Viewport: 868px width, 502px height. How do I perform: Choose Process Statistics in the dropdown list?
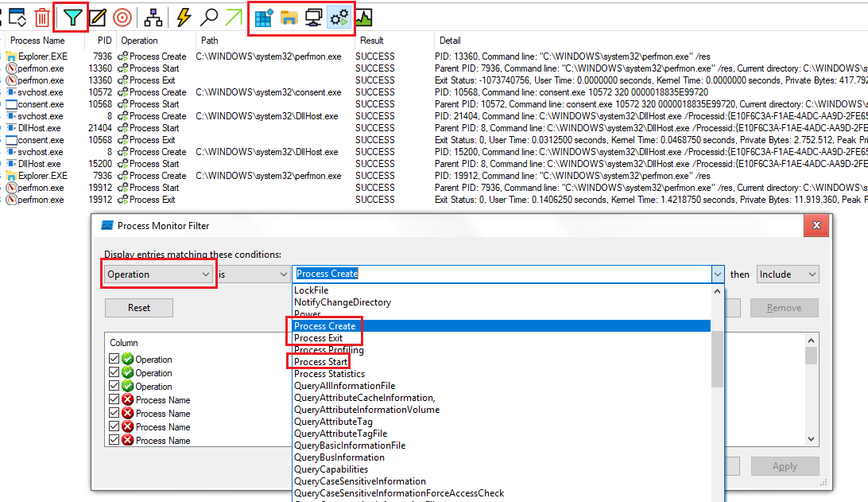329,374
